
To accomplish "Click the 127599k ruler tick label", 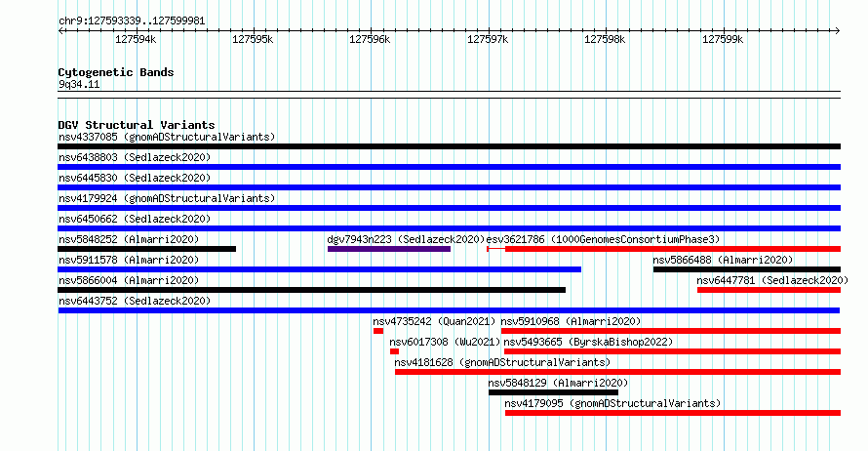I will (x=723, y=39).
